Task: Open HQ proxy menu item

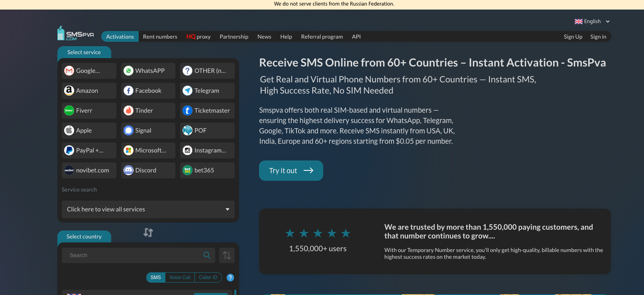Action: click(198, 37)
